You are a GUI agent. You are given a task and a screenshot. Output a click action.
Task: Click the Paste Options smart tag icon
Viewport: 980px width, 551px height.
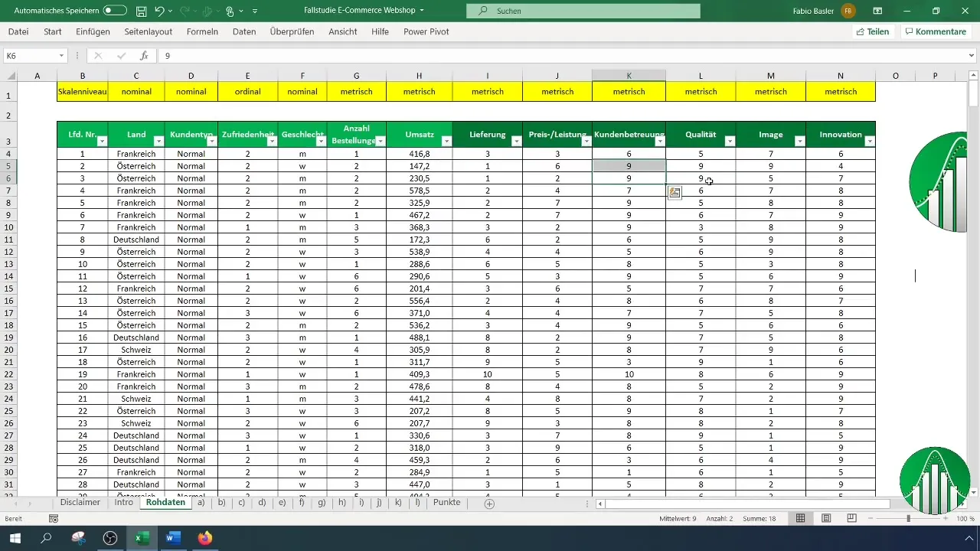675,193
